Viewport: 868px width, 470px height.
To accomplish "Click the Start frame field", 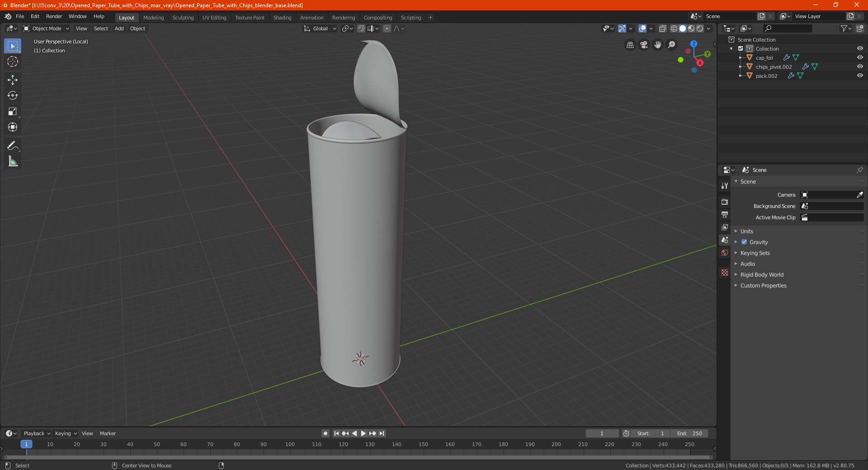I will pos(651,433).
